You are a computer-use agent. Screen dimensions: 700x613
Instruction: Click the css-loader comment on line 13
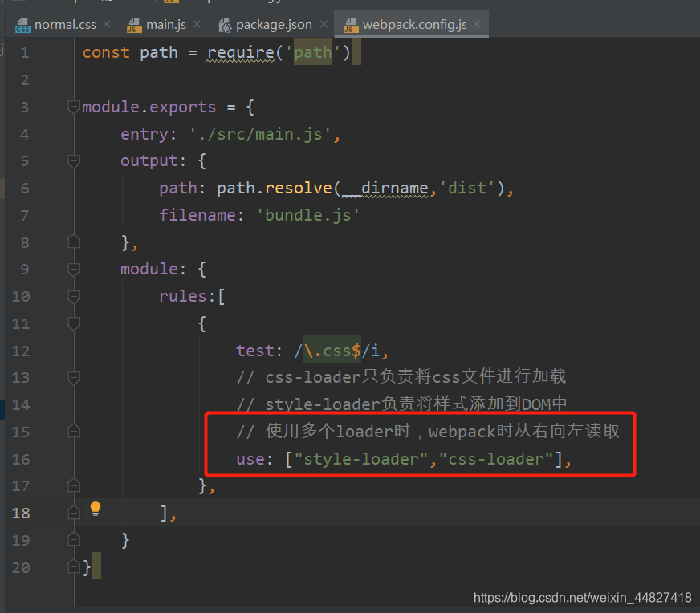401,377
